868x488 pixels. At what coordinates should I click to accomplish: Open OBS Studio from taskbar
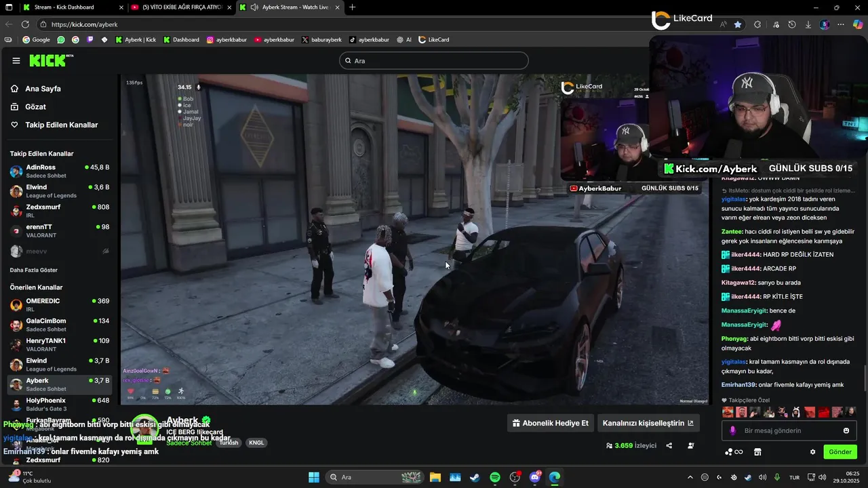coord(515,477)
